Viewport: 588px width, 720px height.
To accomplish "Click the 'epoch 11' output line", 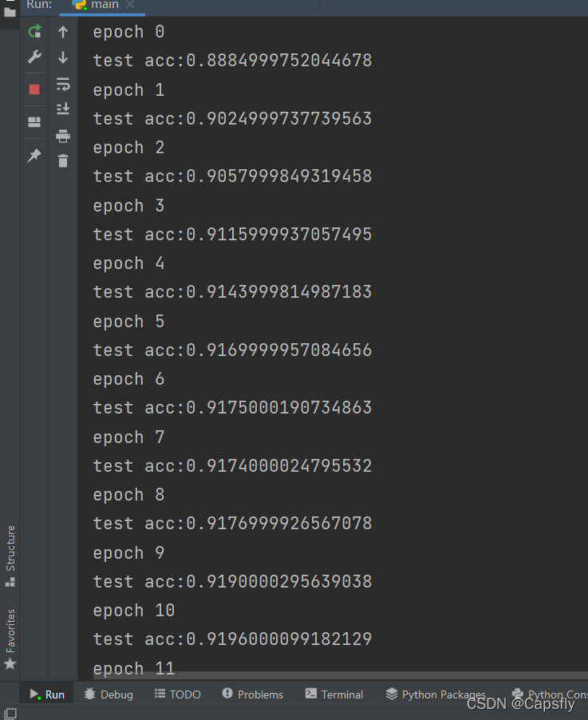I will point(133,668).
